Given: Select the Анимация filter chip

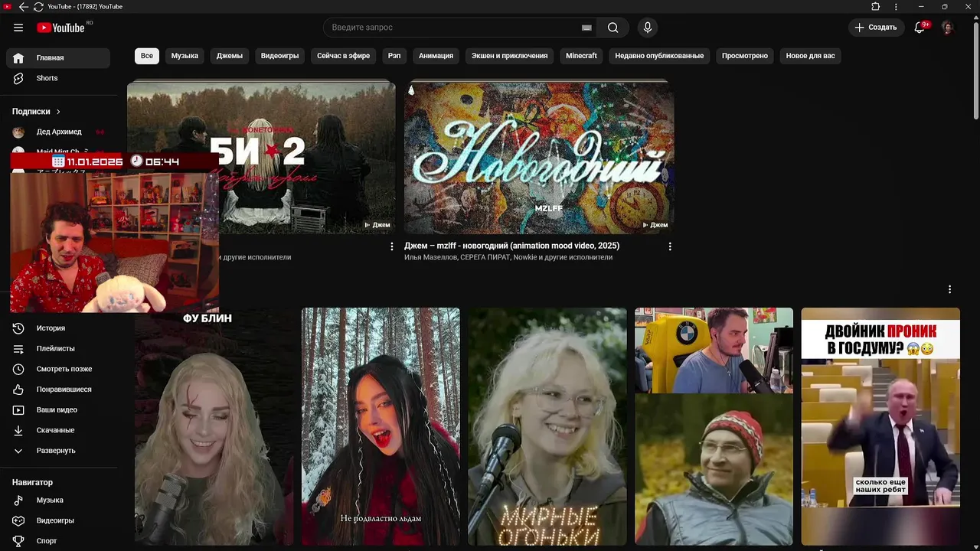Looking at the screenshot, I should tap(436, 56).
